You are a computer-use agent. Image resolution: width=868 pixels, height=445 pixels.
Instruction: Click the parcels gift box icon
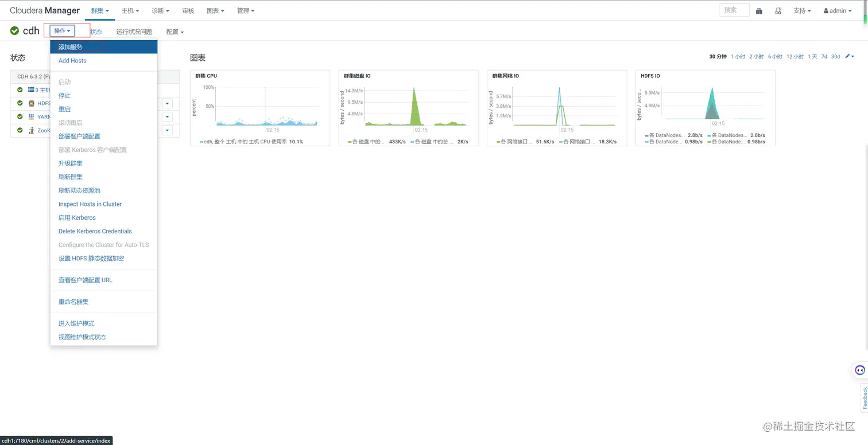(x=759, y=10)
